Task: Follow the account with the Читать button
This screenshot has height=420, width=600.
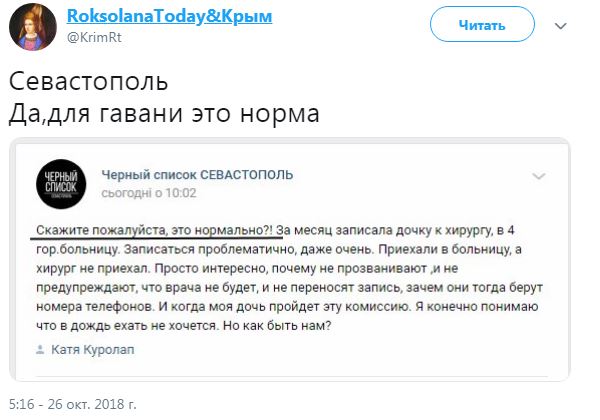Action: pos(482,25)
